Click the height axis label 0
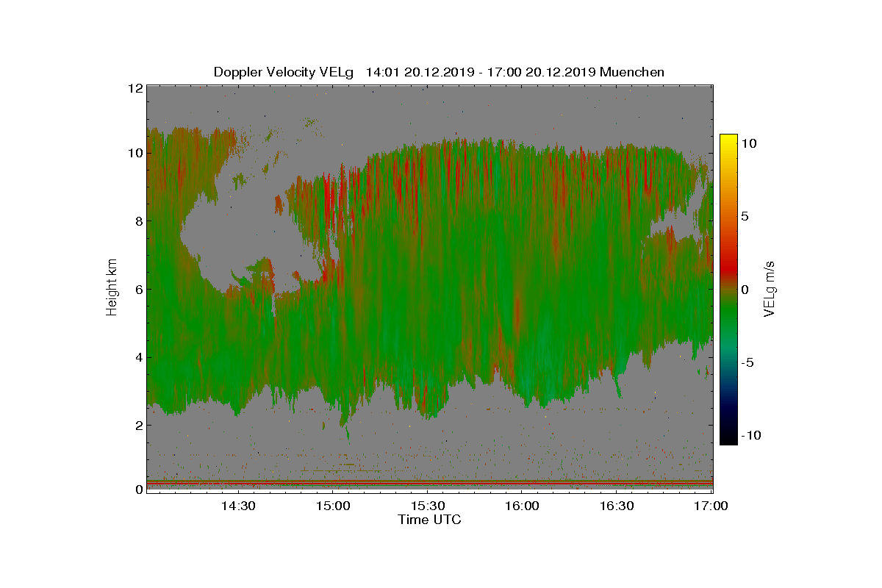Screen dimensions: 882x588 (138, 489)
